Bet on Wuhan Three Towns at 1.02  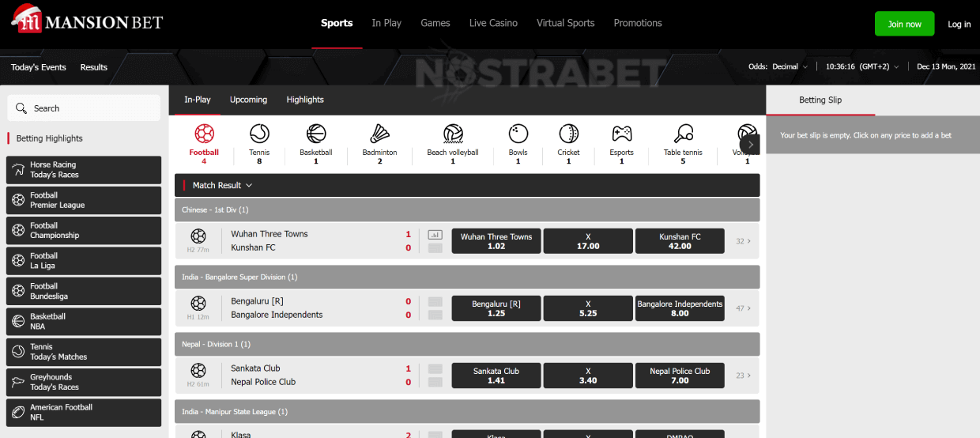point(496,241)
